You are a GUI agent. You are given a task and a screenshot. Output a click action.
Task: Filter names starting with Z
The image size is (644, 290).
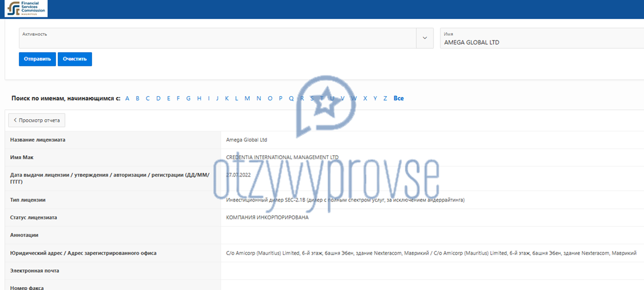pyautogui.click(x=385, y=98)
